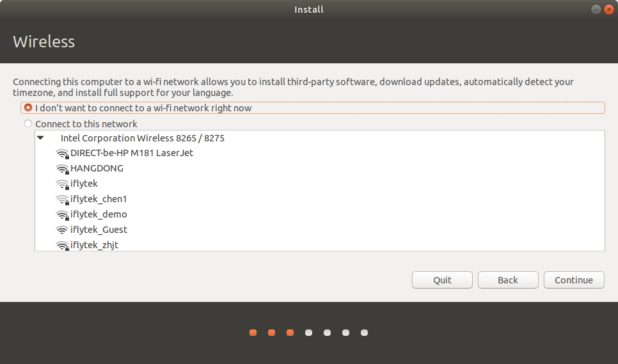The height and width of the screenshot is (364, 618).
Task: Select the iflytek_Guest network name
Action: coord(99,230)
